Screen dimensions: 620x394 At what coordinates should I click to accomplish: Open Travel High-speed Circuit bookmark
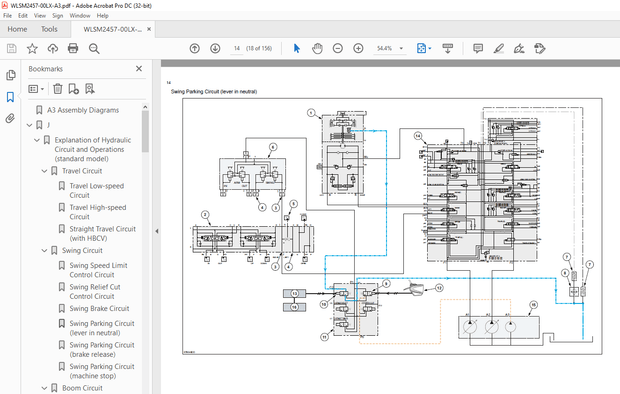[x=98, y=212]
